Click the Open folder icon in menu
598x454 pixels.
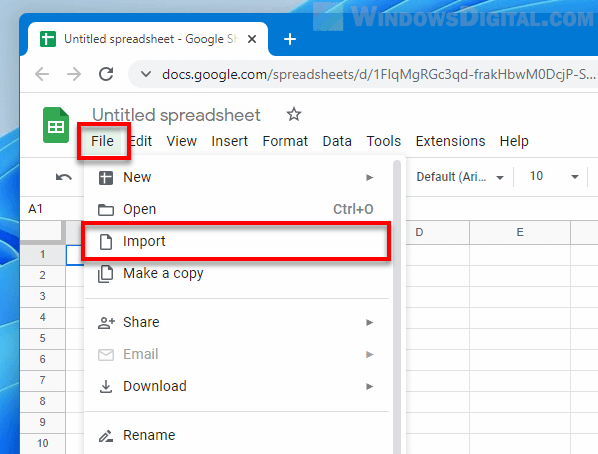[106, 210]
